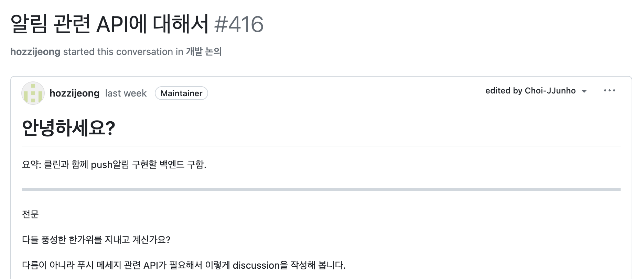Click hozzijeong's avatar image

(x=33, y=93)
